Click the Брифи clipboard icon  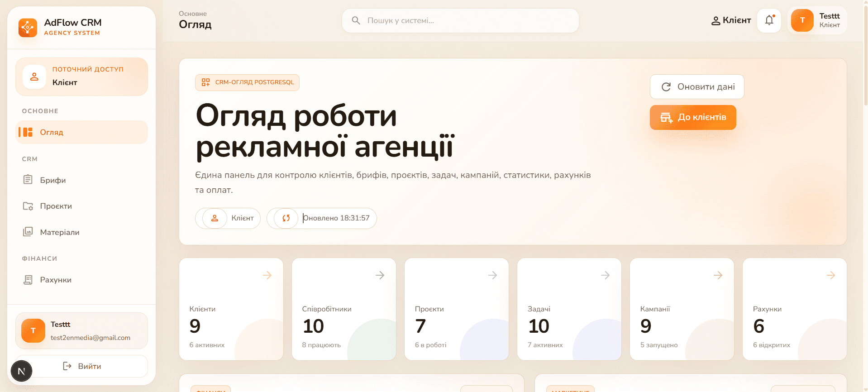tap(28, 180)
